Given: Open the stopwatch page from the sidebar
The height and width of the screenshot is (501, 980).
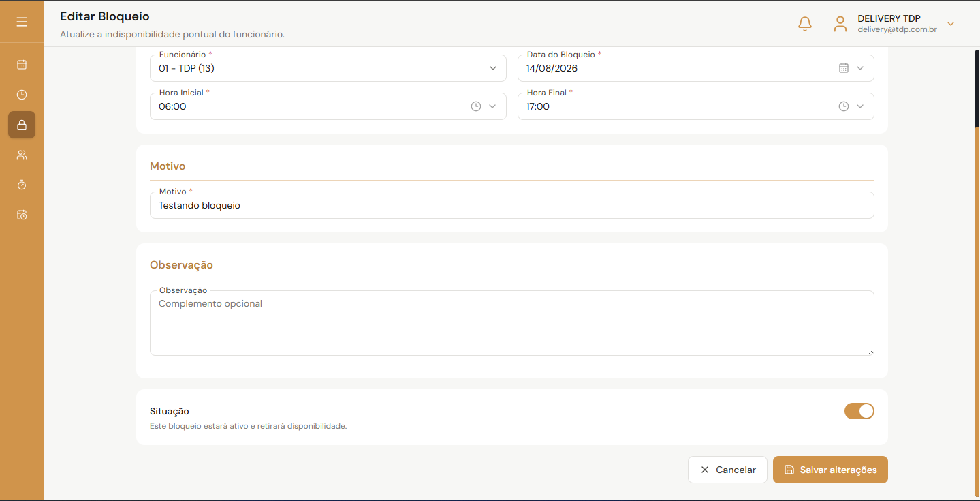Looking at the screenshot, I should pos(22,185).
